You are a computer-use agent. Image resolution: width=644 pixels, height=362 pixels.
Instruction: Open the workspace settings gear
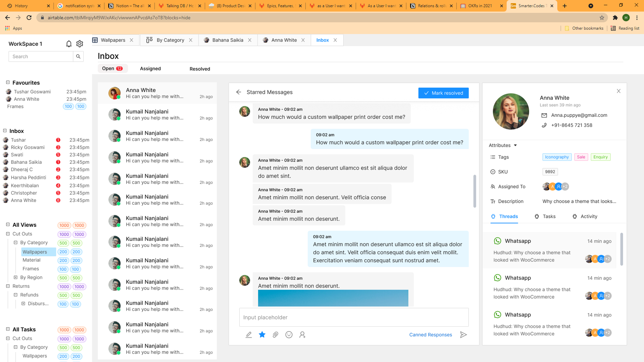(80, 44)
